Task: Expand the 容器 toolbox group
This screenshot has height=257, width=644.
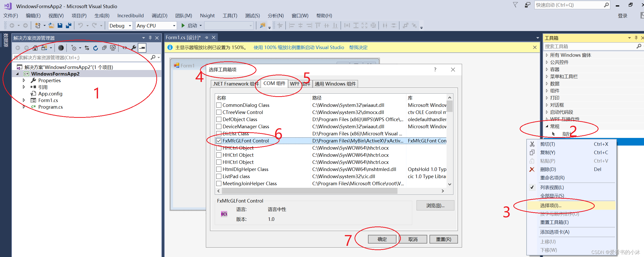Action: point(547,69)
